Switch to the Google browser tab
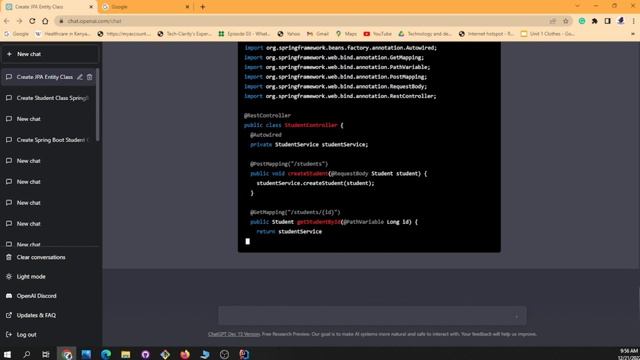The image size is (640, 360). click(x=145, y=7)
